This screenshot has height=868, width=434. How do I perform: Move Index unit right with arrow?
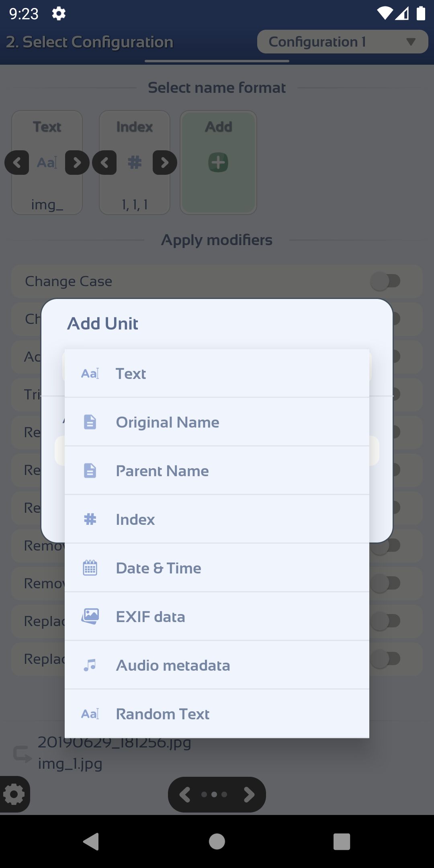pos(165,162)
